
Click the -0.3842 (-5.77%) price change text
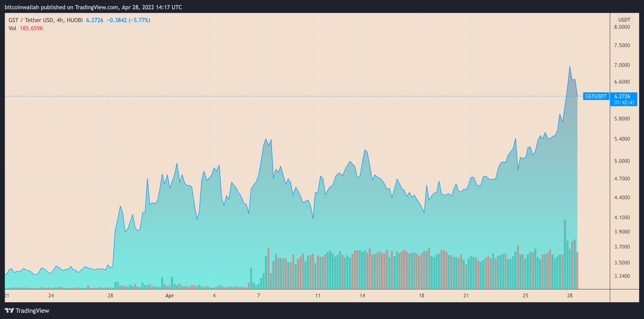[128, 20]
